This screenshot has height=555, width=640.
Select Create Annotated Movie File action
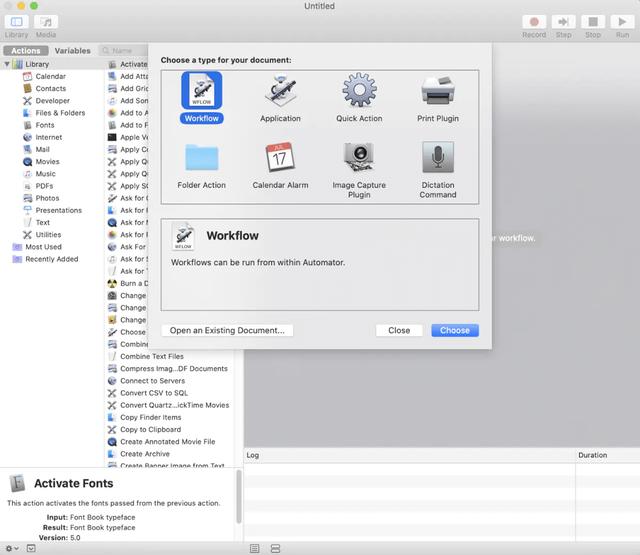[167, 442]
